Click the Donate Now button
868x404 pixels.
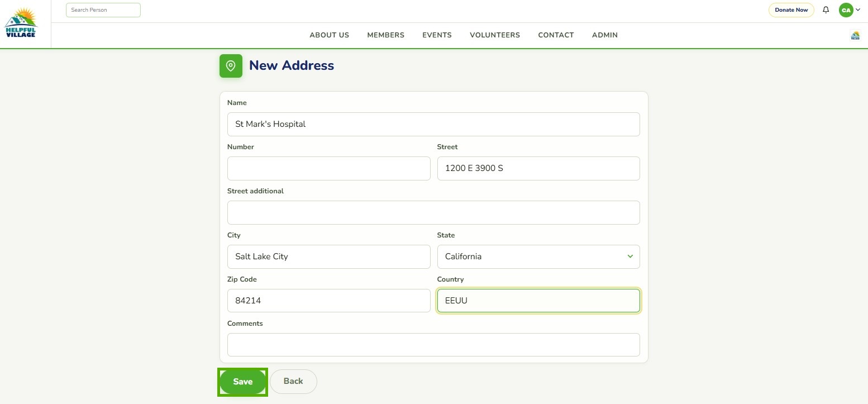[x=791, y=10]
